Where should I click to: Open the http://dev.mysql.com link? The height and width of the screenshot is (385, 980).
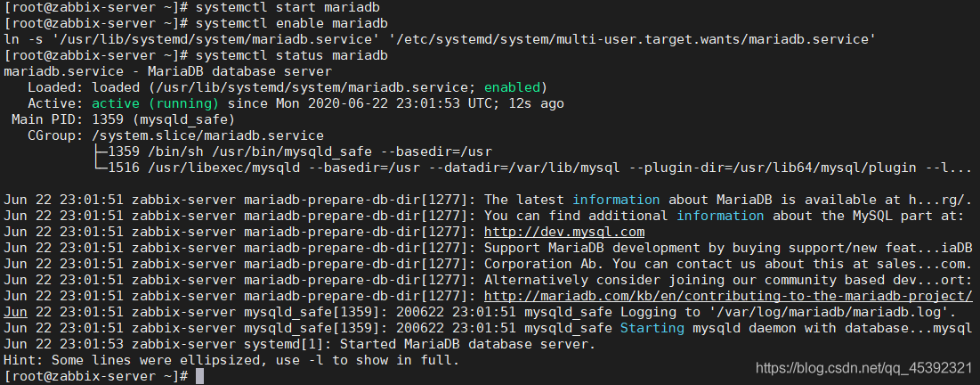click(564, 233)
